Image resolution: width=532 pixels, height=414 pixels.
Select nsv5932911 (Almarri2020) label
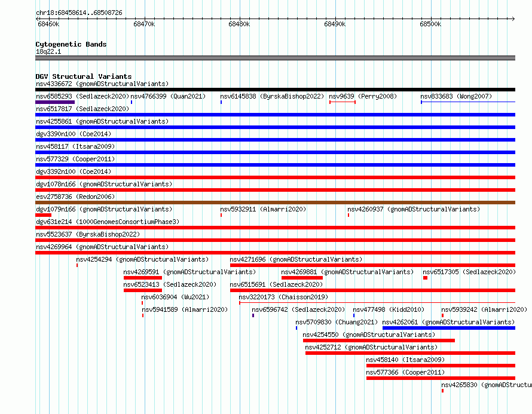[x=263, y=209]
